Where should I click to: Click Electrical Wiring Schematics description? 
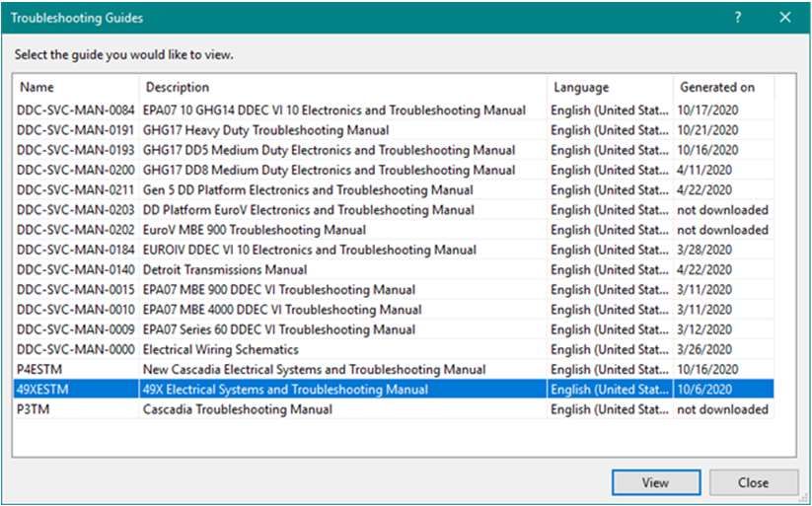(221, 349)
